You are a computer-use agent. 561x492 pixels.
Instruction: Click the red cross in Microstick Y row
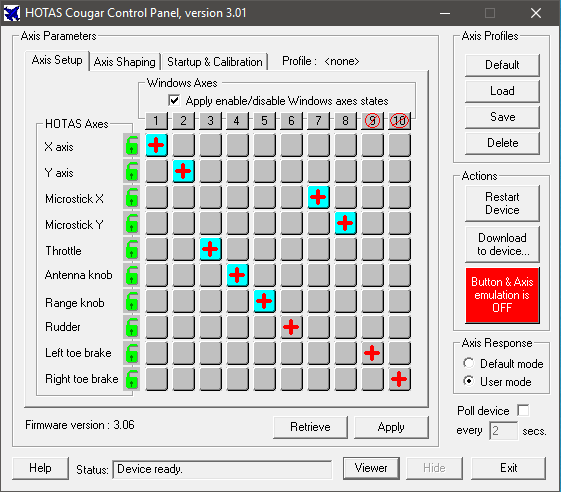(345, 223)
